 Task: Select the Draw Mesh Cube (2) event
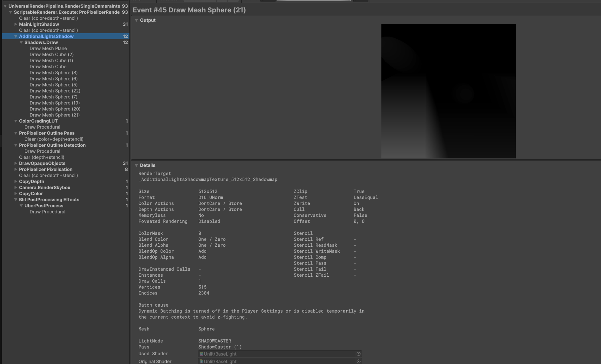(x=51, y=54)
